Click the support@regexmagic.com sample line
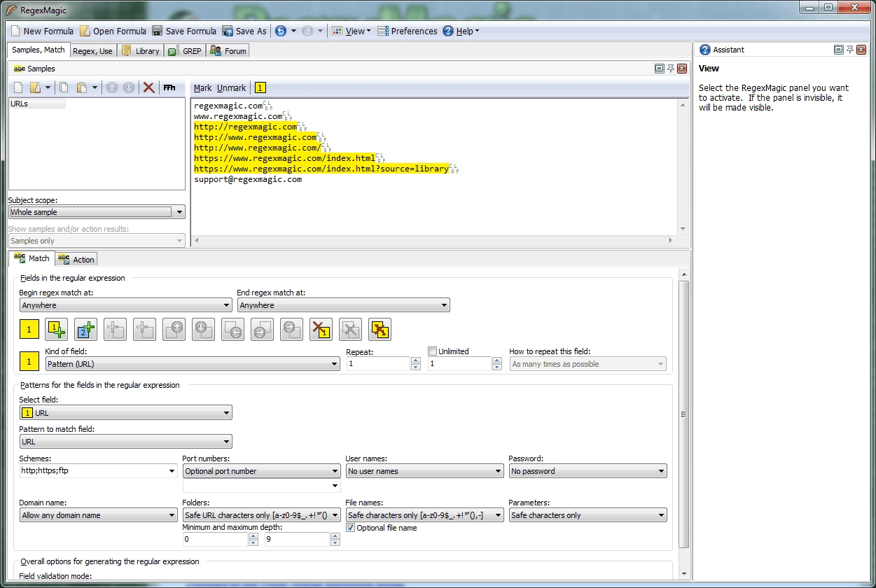Viewport: 876px width, 588px height. [248, 180]
